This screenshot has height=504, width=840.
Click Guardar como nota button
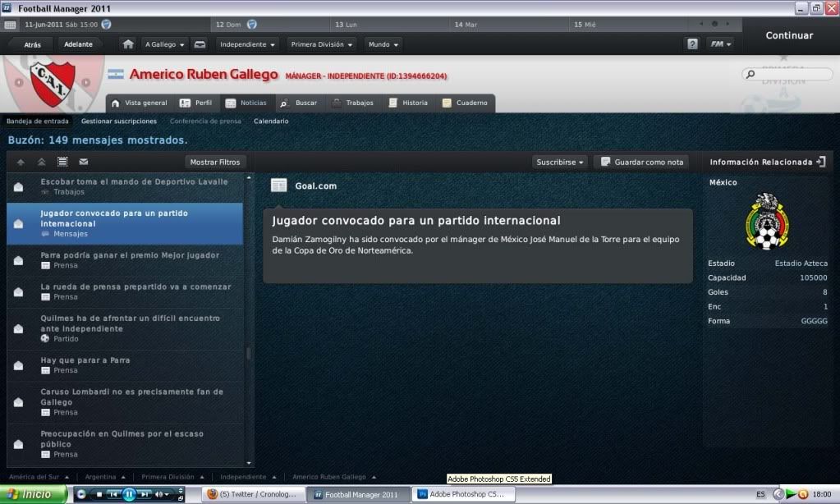pos(642,162)
